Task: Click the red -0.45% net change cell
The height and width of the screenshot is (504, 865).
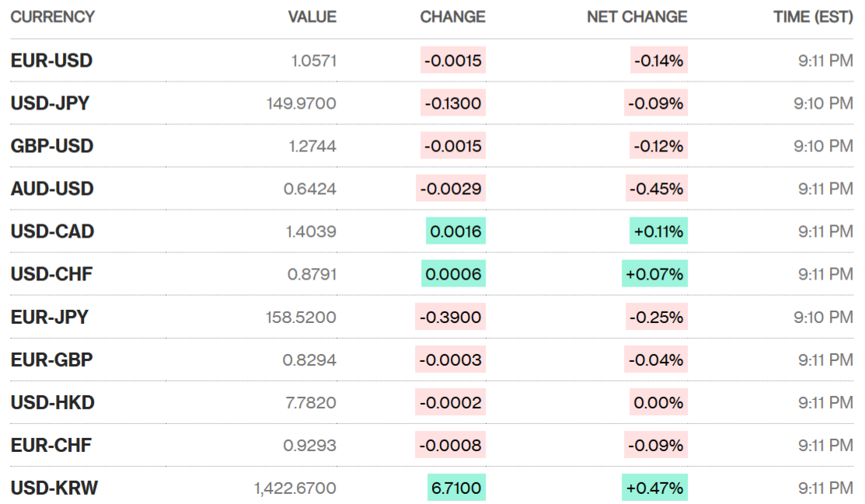Action: point(657,189)
